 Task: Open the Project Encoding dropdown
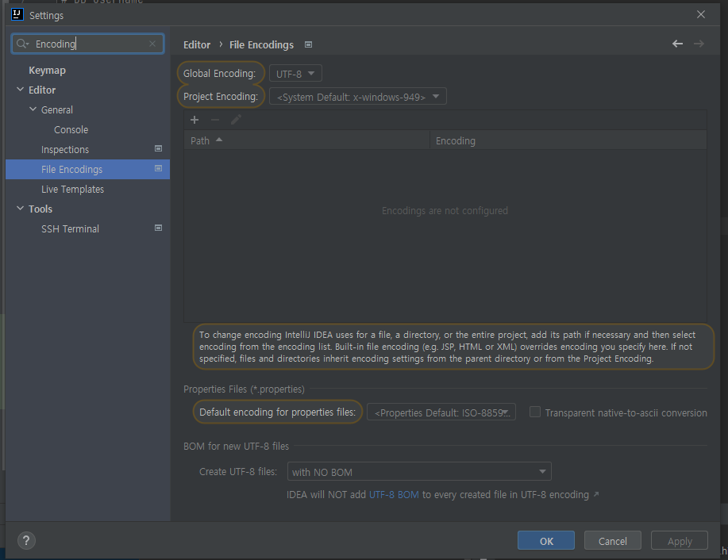tap(358, 97)
